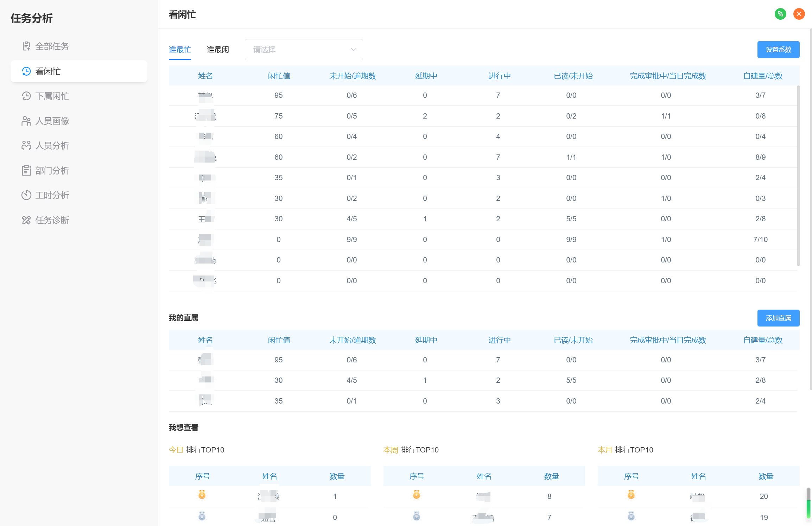Open the 部门分析 section

tap(52, 170)
